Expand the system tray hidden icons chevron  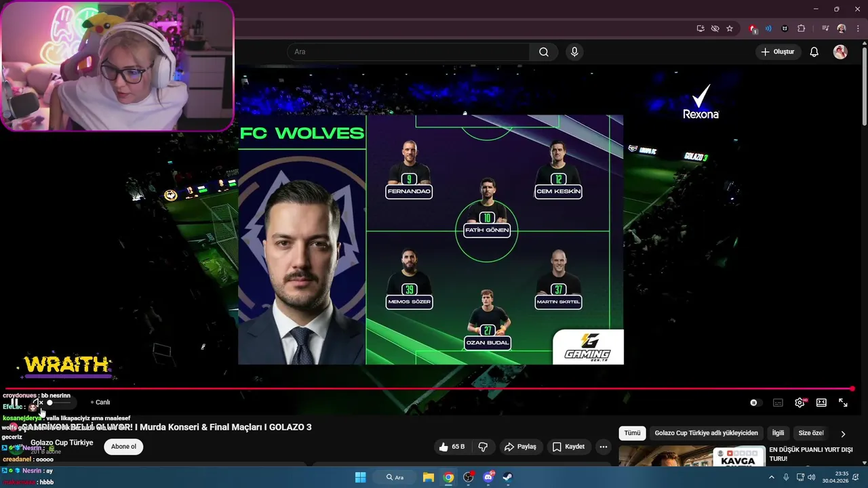tap(771, 477)
